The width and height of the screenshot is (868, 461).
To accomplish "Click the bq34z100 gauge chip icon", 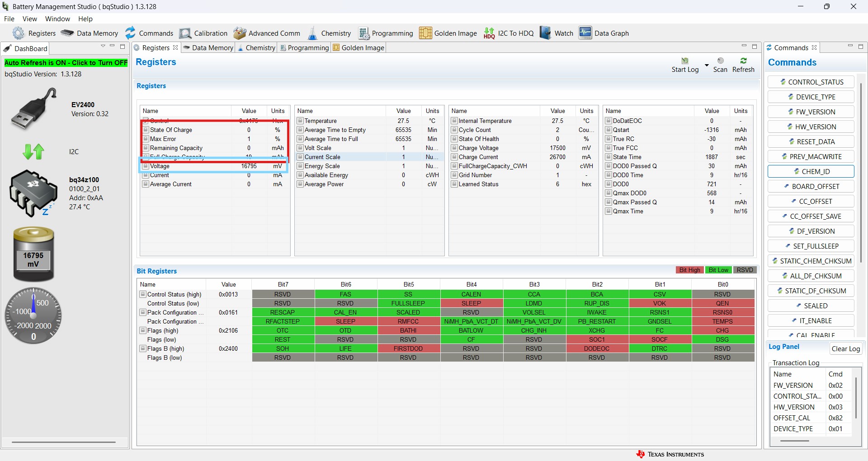I will (33, 193).
